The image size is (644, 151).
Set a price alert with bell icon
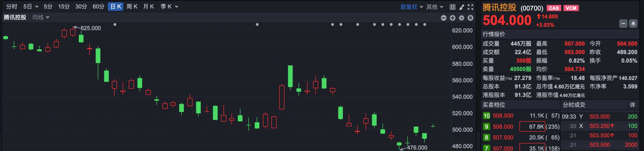(x=633, y=24)
